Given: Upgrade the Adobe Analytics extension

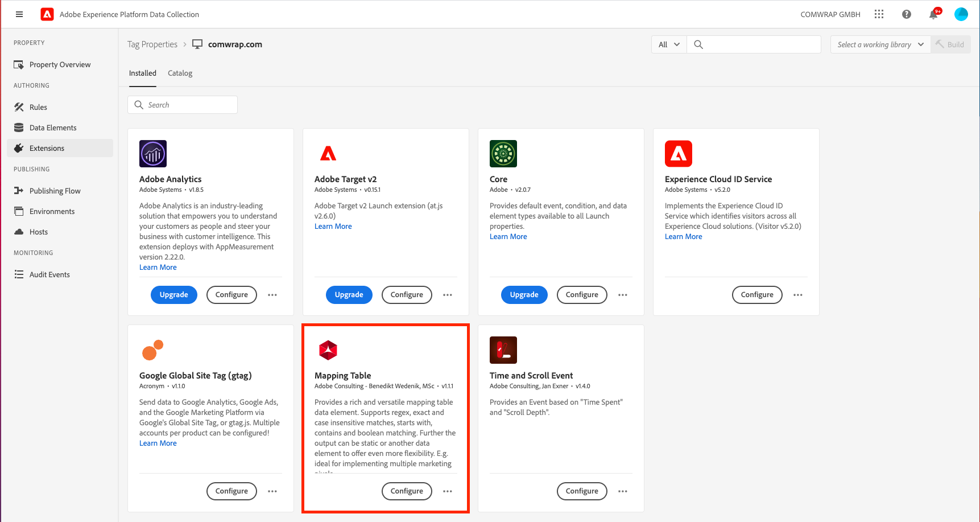Looking at the screenshot, I should pos(174,295).
